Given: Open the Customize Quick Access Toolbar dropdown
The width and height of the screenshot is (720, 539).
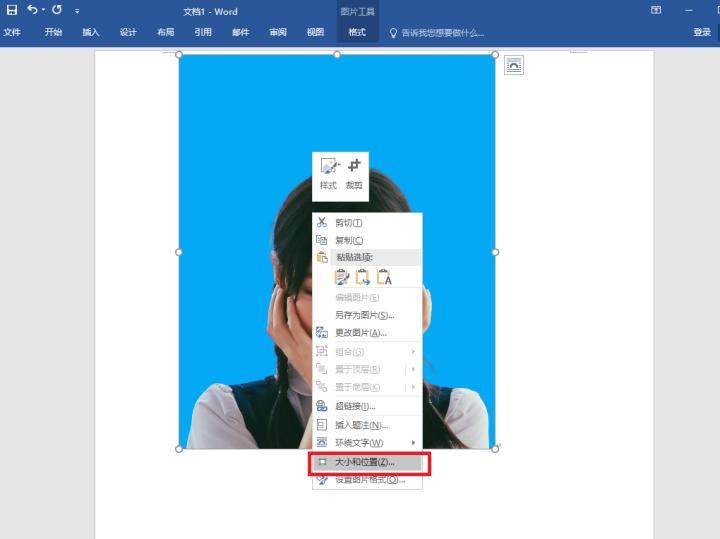Looking at the screenshot, I should [77, 11].
